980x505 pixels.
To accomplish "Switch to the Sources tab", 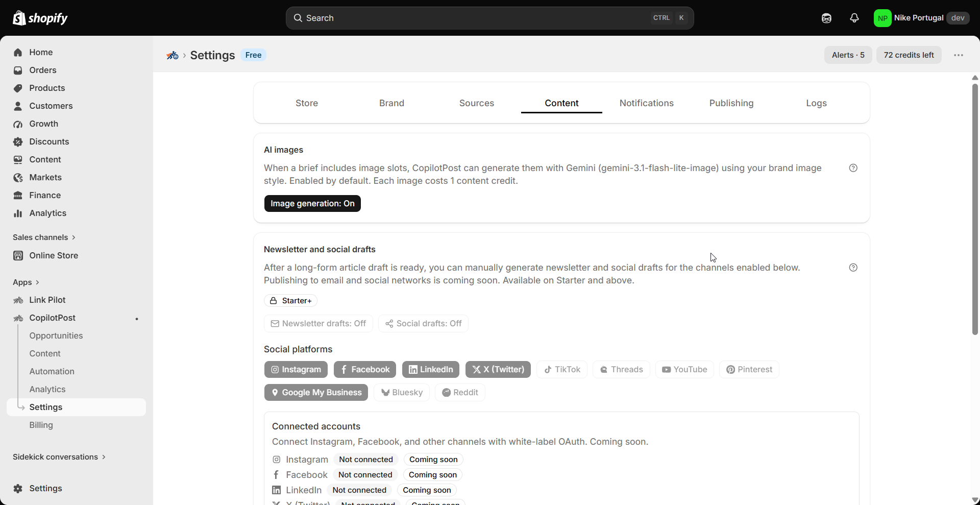I will coord(477,103).
